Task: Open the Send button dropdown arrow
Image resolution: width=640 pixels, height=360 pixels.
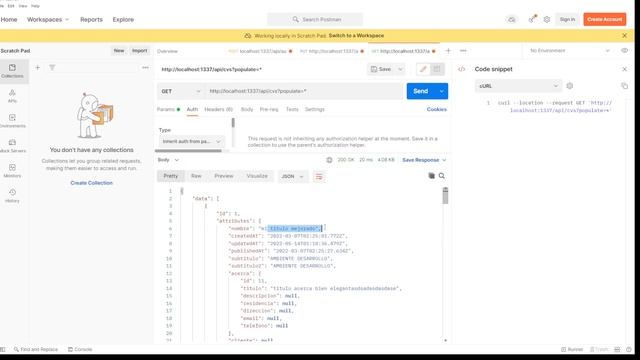Action: (x=442, y=91)
